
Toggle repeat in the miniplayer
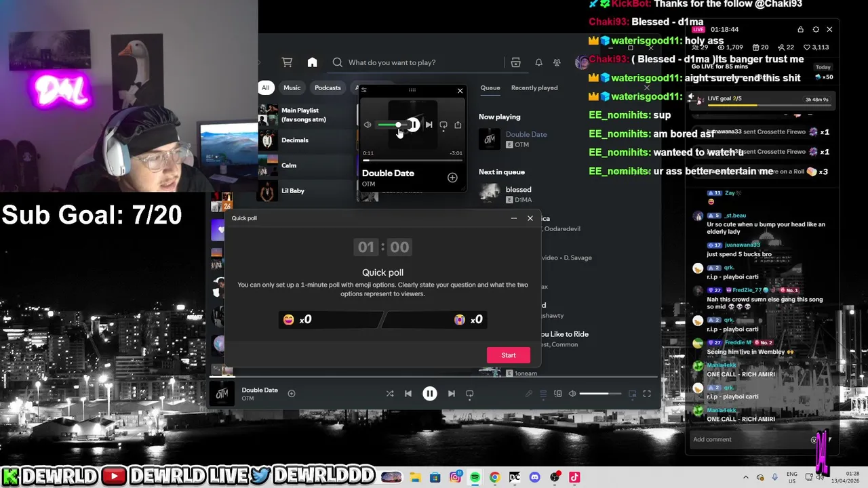(443, 125)
